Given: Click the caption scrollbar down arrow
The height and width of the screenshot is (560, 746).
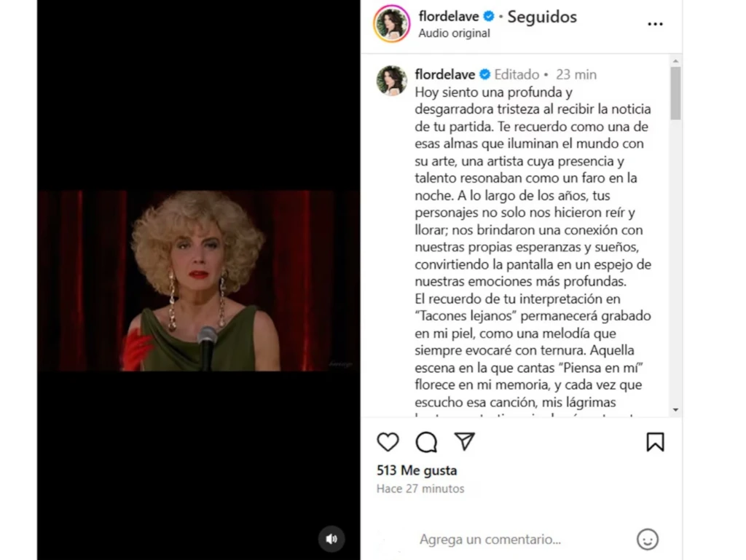Looking at the screenshot, I should click(x=675, y=410).
